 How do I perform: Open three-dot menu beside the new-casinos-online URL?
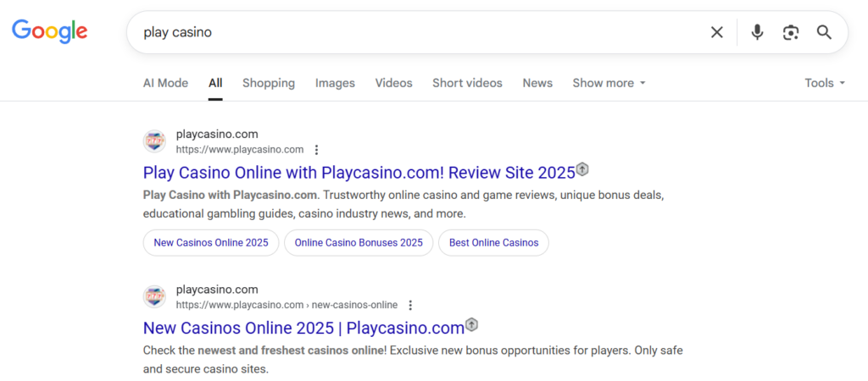tap(410, 306)
